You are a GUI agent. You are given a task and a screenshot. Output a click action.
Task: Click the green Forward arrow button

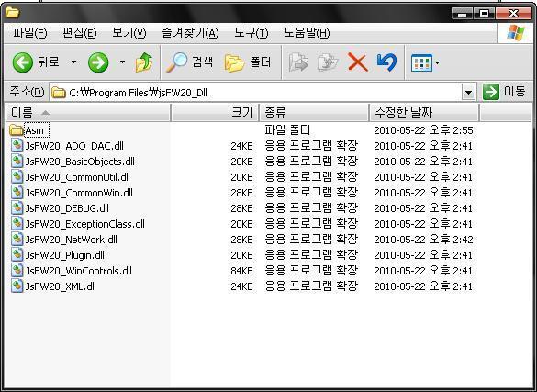coord(98,62)
